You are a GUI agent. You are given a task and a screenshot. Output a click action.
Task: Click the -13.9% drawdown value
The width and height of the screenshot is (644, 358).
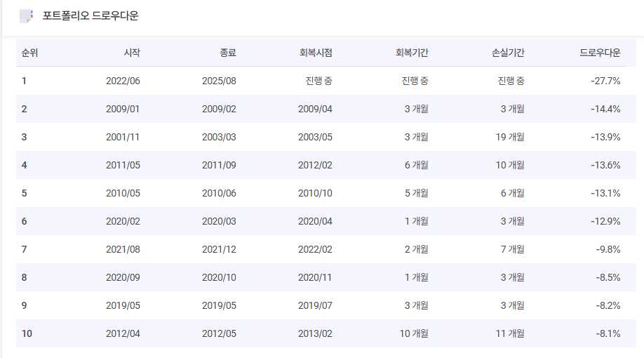pyautogui.click(x=605, y=137)
